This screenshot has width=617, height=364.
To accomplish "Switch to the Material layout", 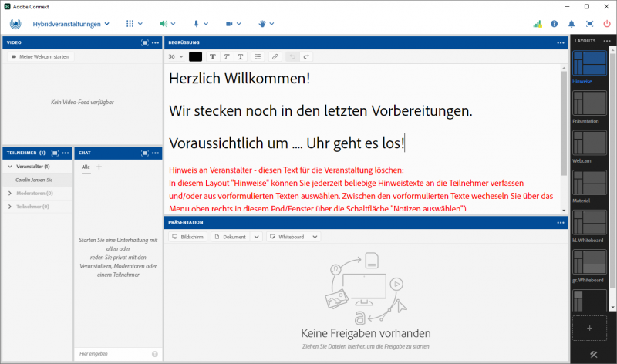I will (589, 183).
